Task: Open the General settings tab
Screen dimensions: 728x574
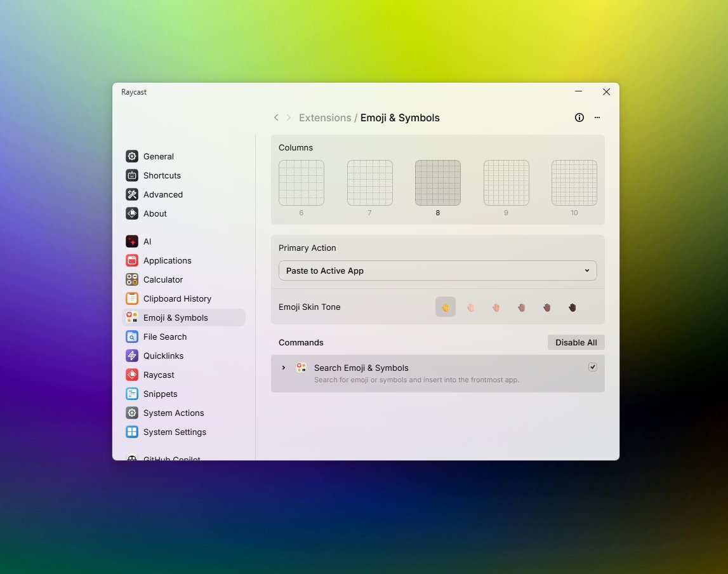Action: (158, 156)
